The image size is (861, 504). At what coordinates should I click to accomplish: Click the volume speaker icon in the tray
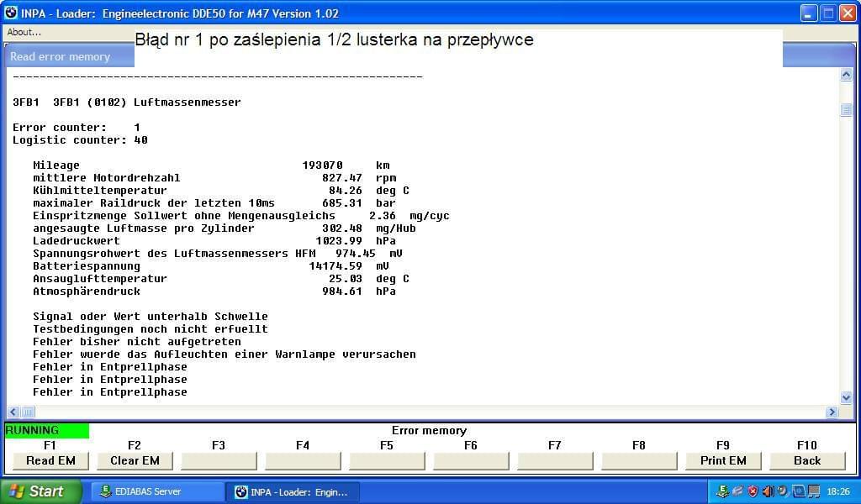[x=768, y=491]
